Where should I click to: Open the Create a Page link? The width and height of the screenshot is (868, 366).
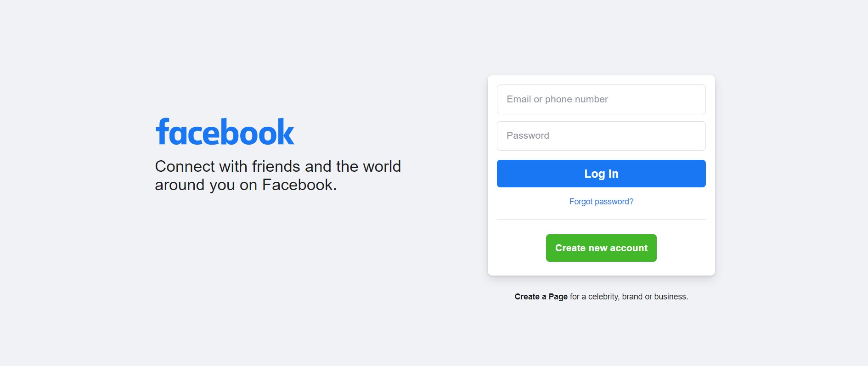(x=541, y=297)
